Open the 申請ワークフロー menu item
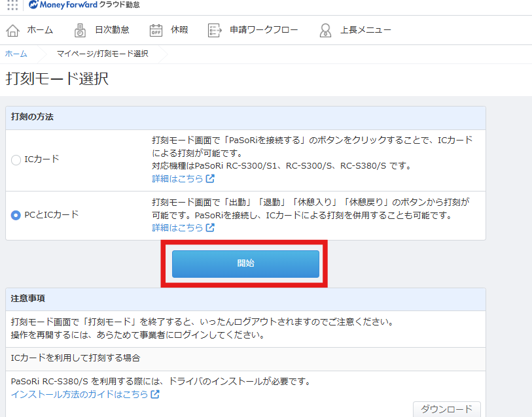This screenshot has width=532, height=417. click(x=264, y=30)
